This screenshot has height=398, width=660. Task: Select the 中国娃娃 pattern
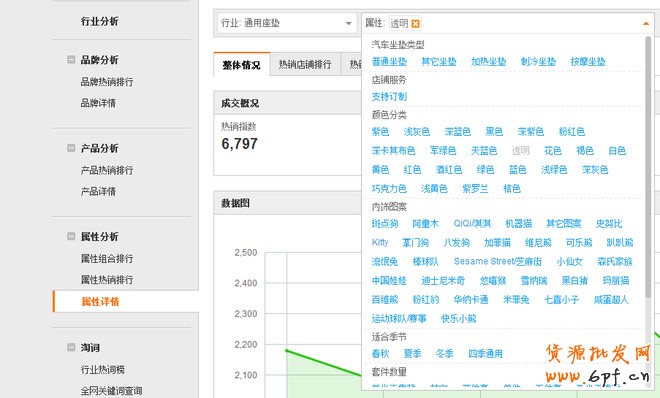click(389, 280)
